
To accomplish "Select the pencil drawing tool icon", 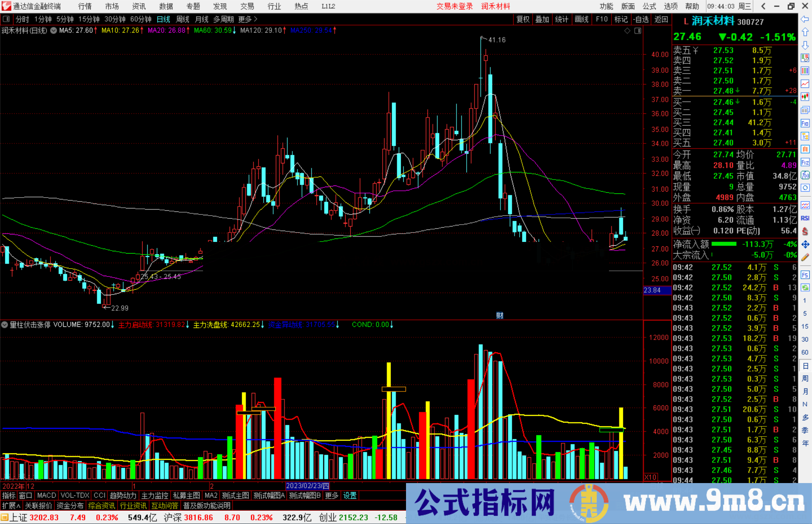I will [x=805, y=258].
